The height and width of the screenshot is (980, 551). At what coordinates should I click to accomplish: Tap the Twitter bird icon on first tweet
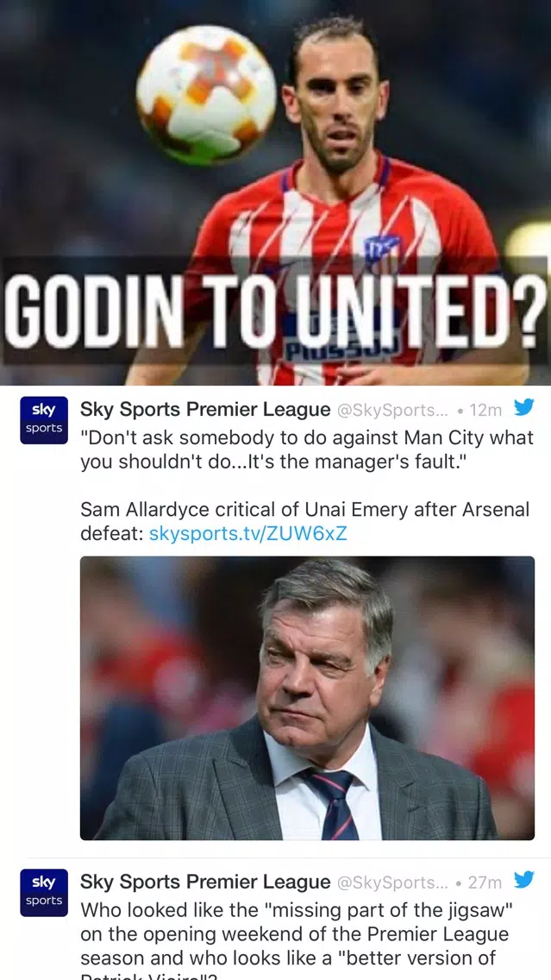[523, 407]
